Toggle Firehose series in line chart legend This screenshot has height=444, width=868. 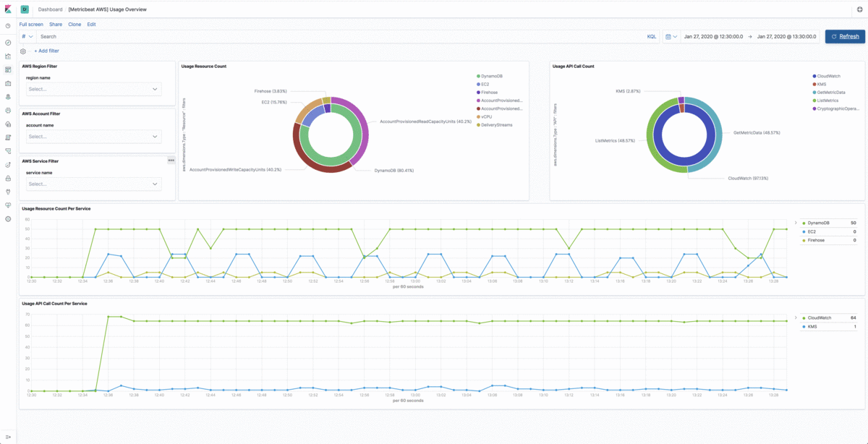point(817,239)
